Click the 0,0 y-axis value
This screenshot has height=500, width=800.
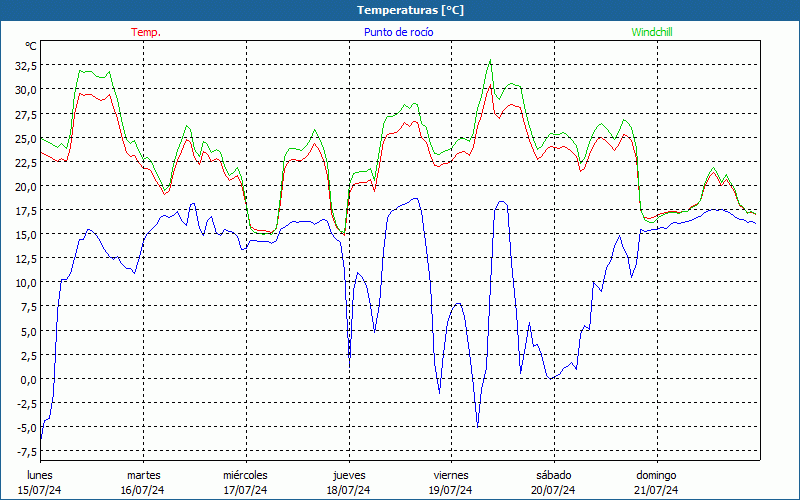(x=28, y=379)
